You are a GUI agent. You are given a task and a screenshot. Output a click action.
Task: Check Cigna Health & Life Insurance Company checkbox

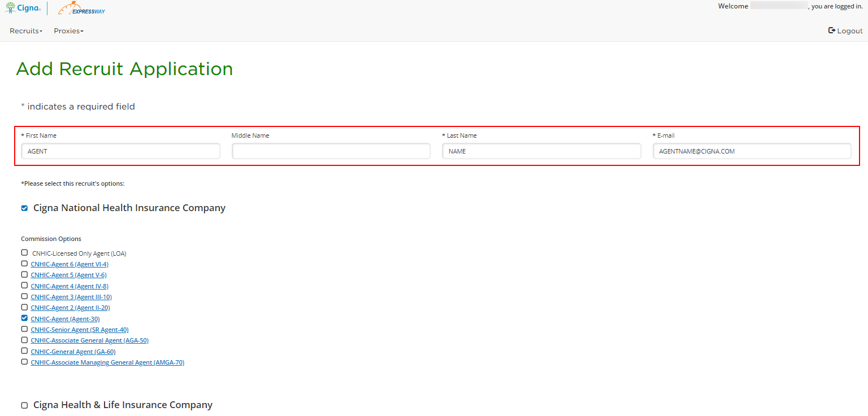[24, 405]
